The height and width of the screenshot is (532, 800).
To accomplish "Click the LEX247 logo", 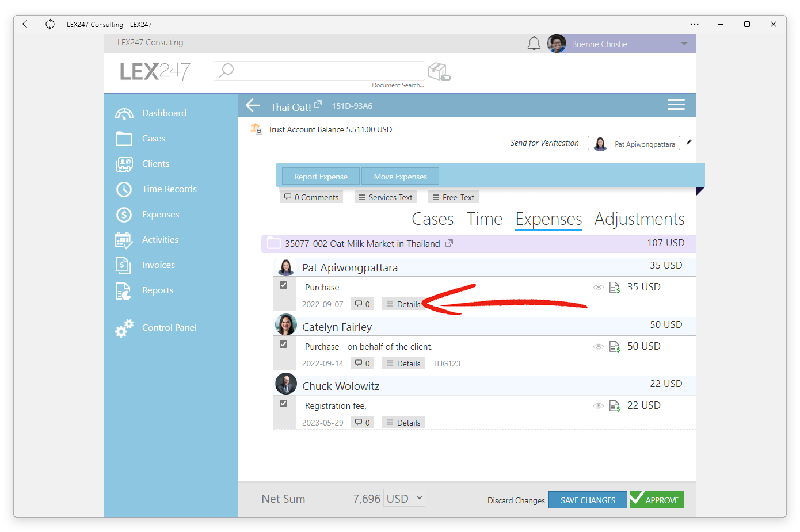I will (x=155, y=71).
